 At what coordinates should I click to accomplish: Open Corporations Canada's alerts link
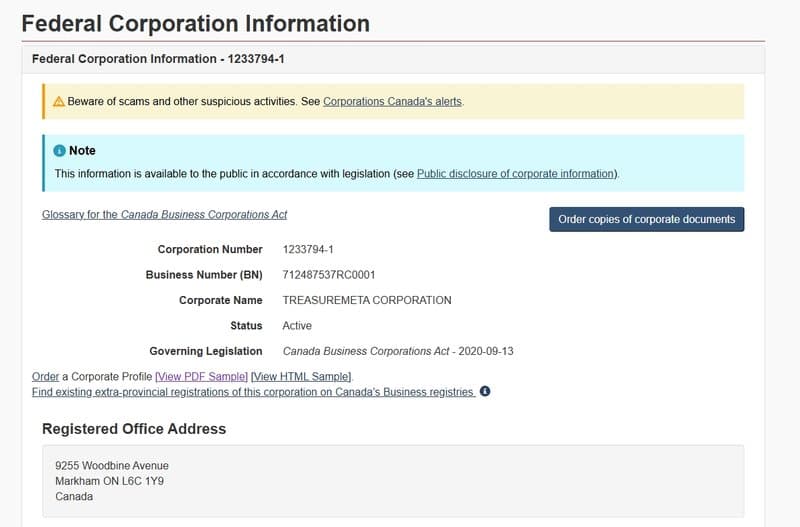click(x=392, y=102)
